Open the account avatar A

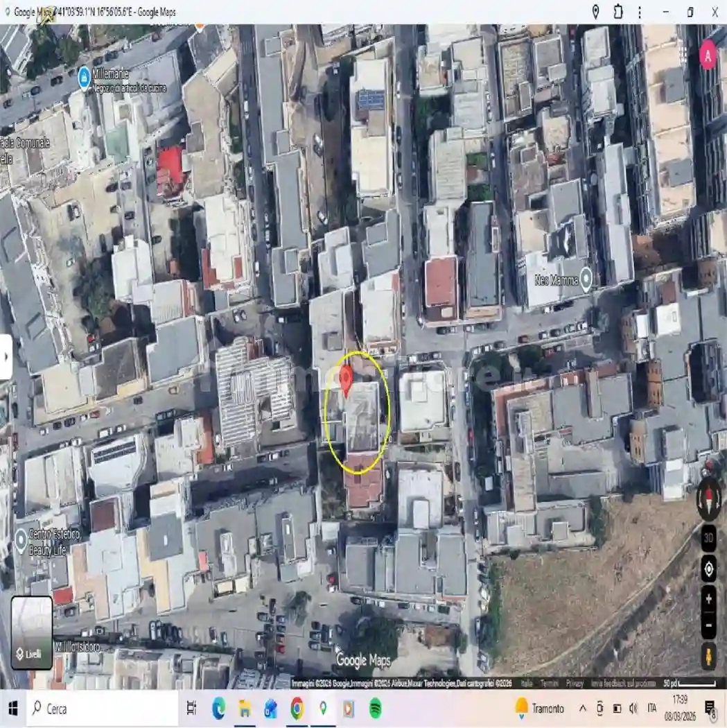708,54
